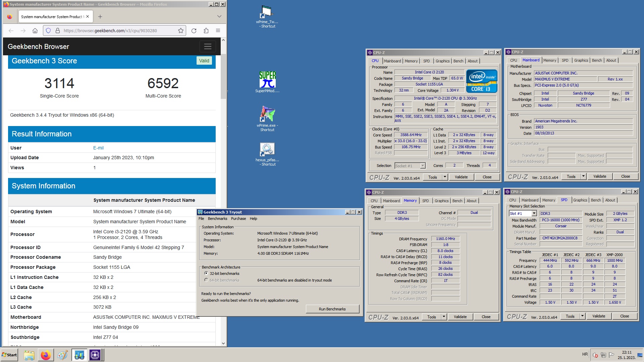Select the Mainboard tab in CPU-Z CPU window

point(392,61)
